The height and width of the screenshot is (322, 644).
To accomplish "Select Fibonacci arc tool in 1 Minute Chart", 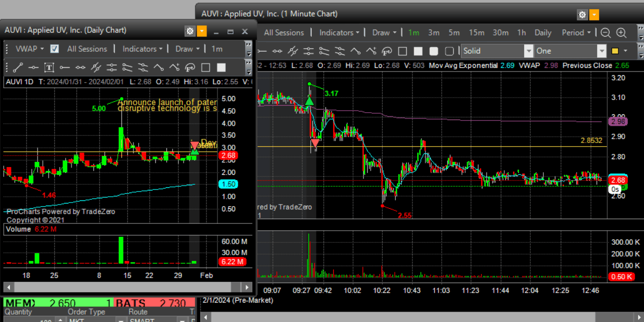I will pyautogui.click(x=387, y=51).
